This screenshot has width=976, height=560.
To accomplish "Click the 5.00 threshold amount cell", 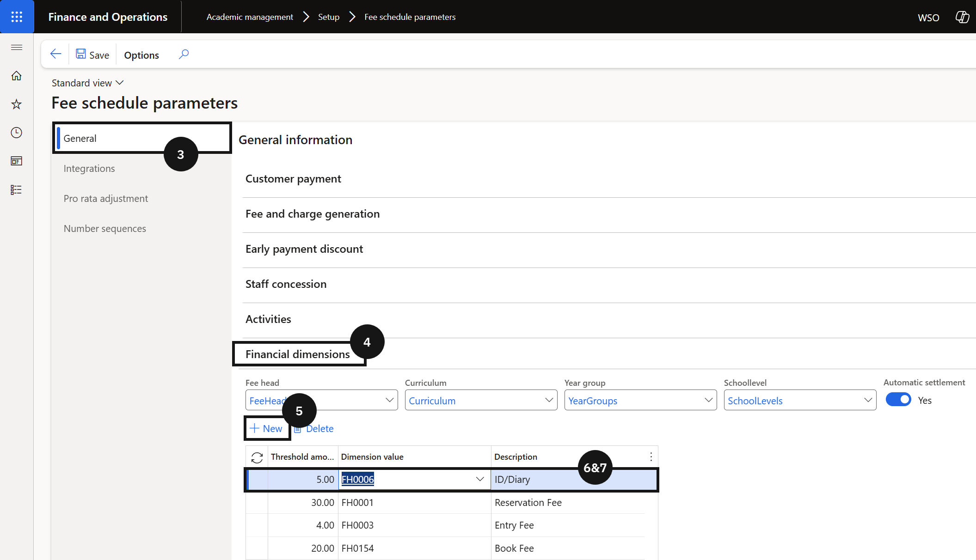I will (302, 480).
